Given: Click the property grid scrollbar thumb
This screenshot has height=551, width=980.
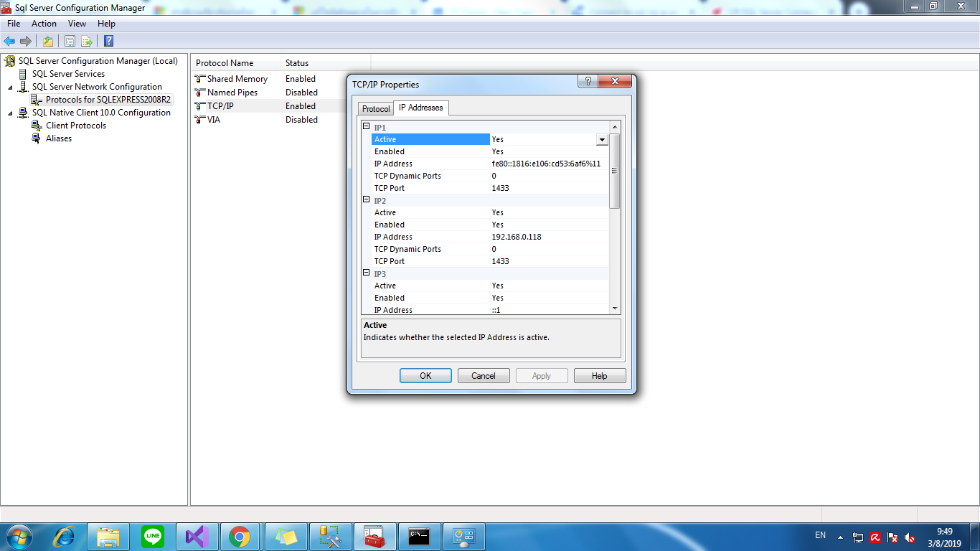Looking at the screenshot, I should (x=614, y=171).
